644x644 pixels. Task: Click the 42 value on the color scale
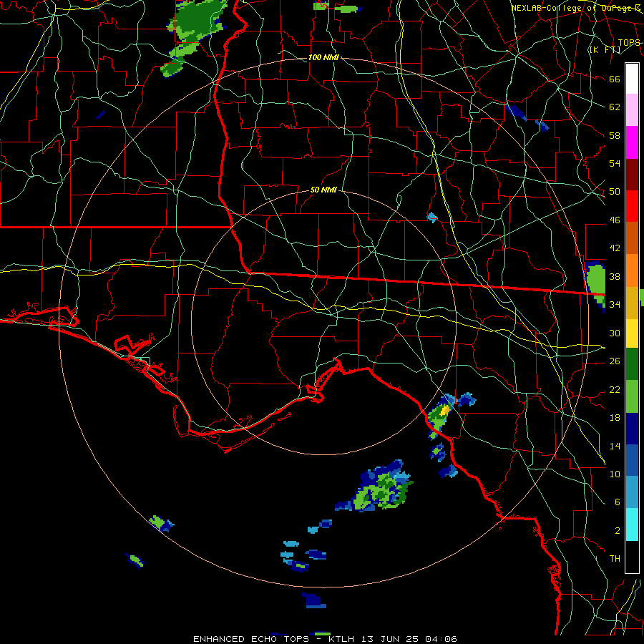click(x=615, y=248)
